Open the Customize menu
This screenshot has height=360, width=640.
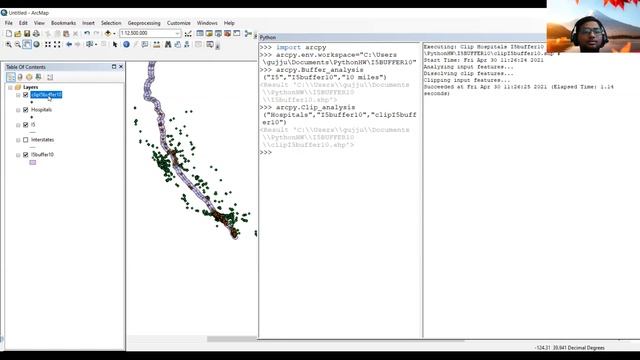[179, 23]
